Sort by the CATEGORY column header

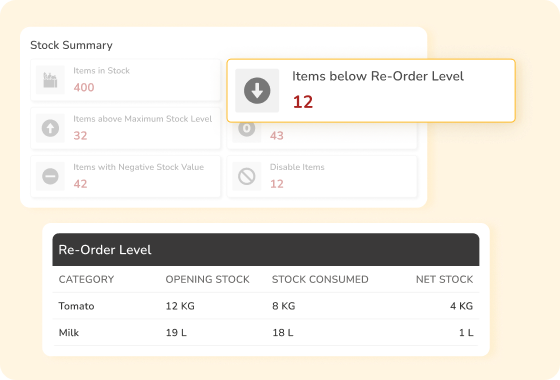pos(86,279)
